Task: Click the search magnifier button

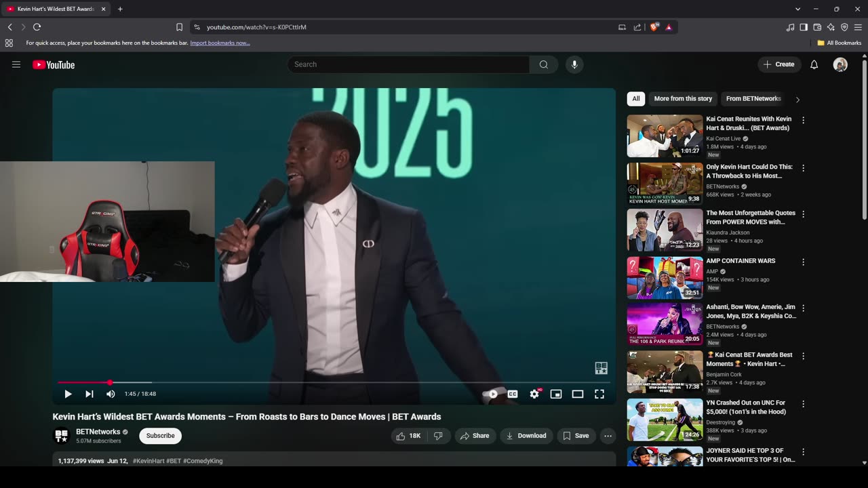Action: [x=544, y=64]
